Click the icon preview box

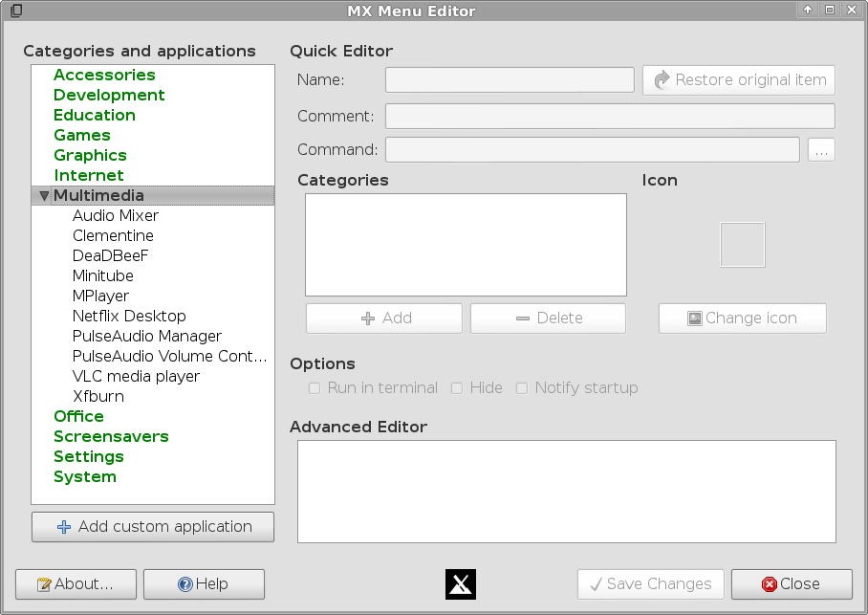pyautogui.click(x=743, y=245)
